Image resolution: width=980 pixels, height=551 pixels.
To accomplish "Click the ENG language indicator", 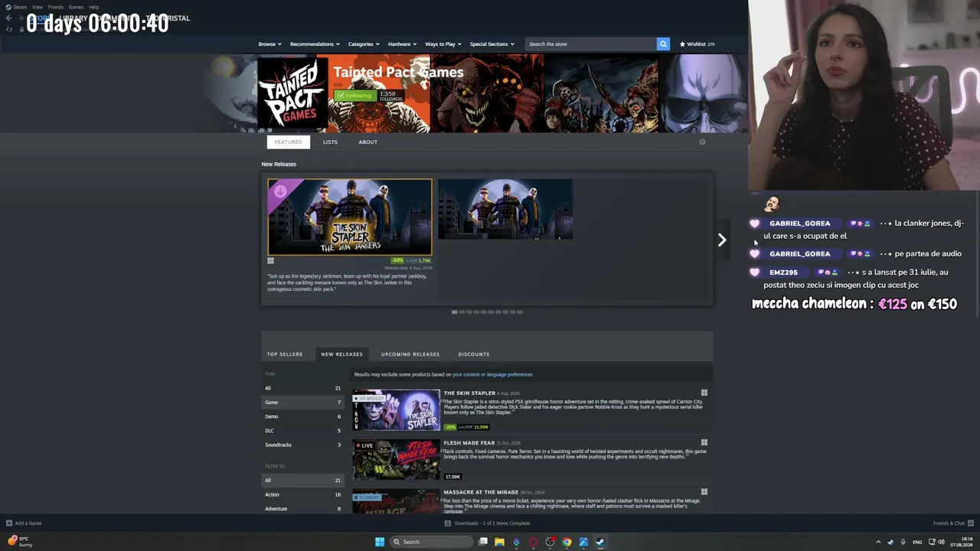I will tap(917, 542).
